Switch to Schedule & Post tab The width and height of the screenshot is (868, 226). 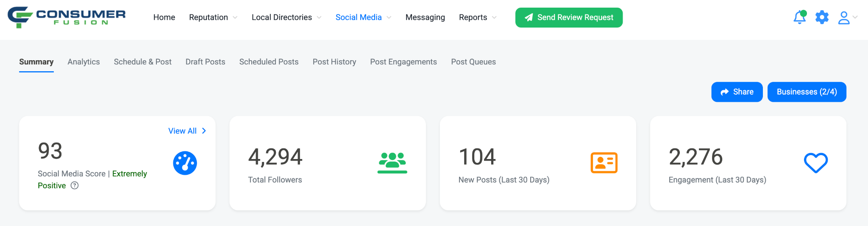coord(142,62)
